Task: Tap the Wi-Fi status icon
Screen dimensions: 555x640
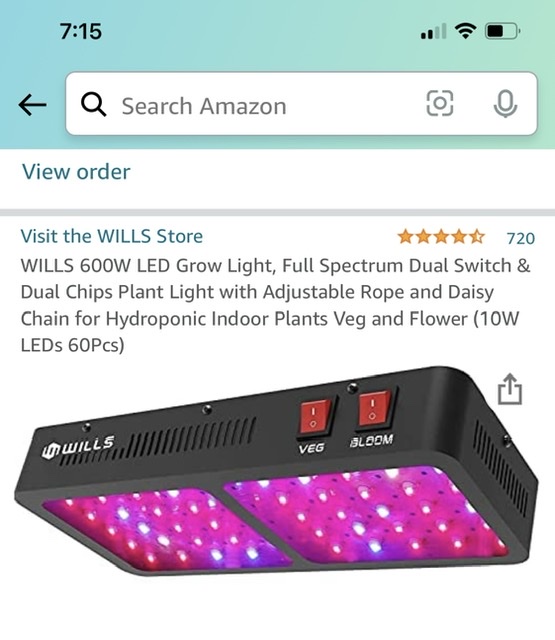Action: 466,31
